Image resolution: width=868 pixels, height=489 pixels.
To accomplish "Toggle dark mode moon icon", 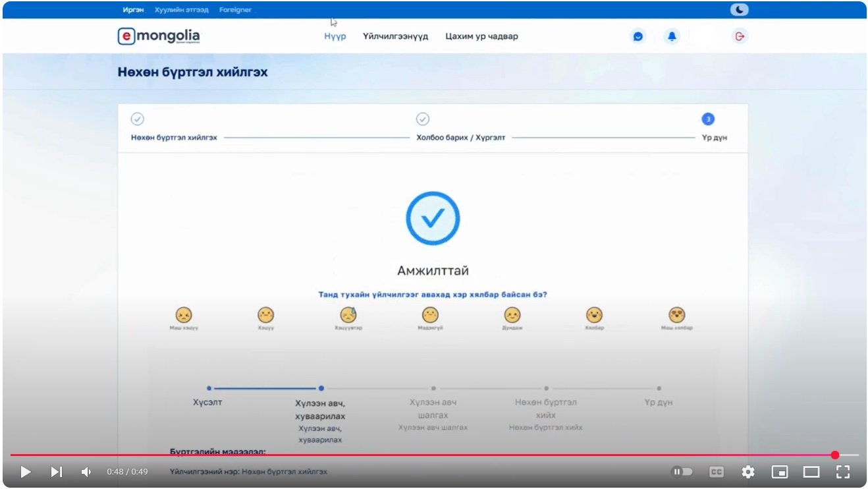I will click(740, 10).
